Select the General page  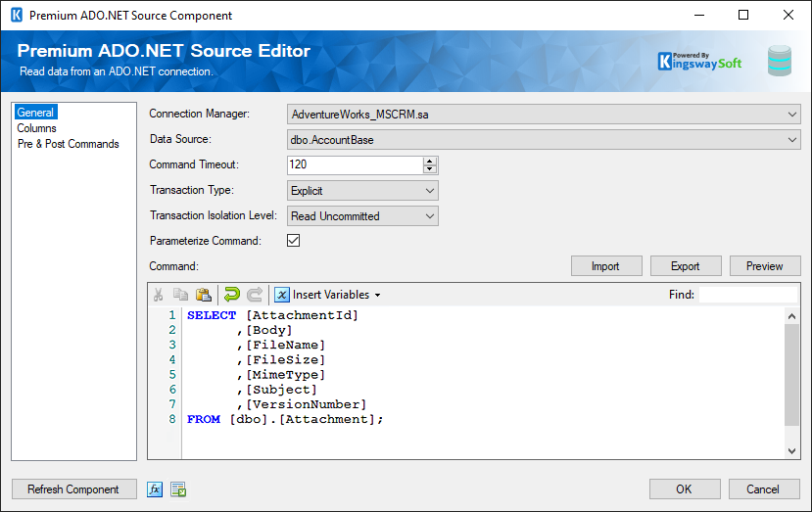pos(35,113)
